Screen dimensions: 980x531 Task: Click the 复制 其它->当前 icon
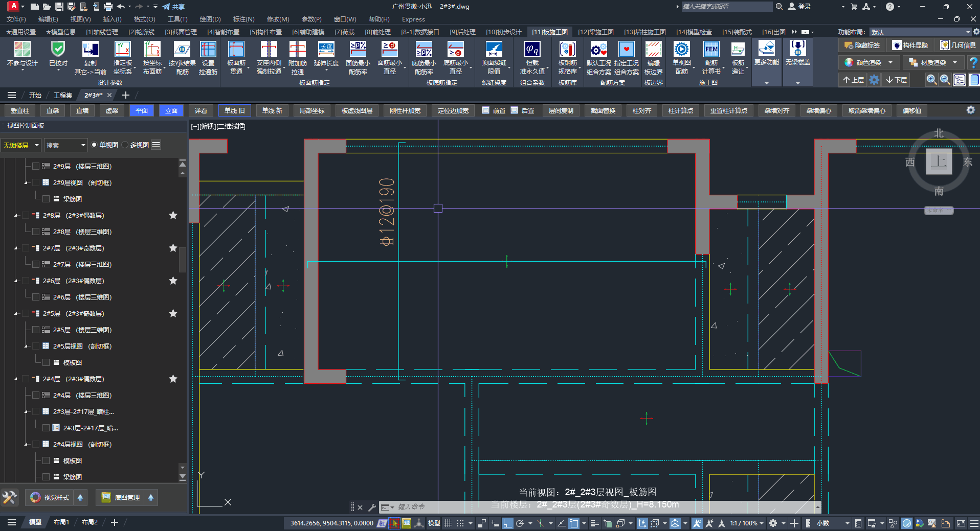tap(91, 50)
